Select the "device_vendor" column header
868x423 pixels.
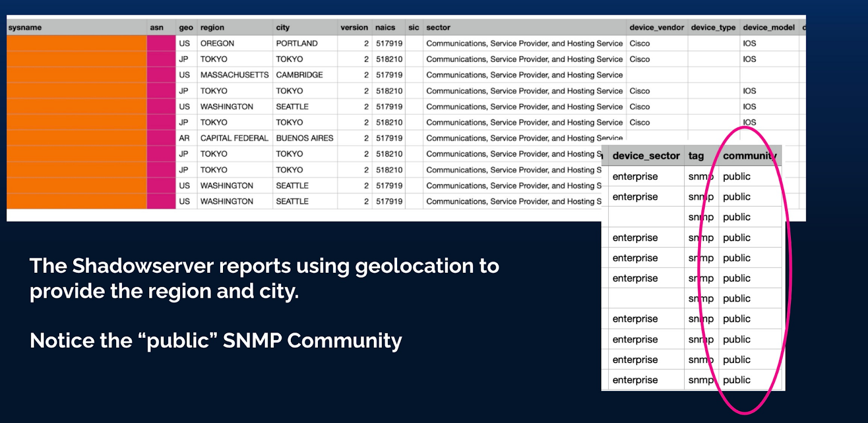point(656,27)
